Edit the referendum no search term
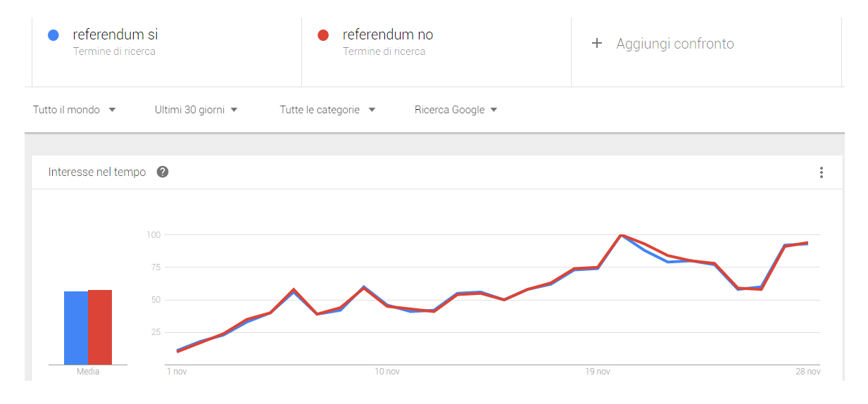This screenshot has height=404, width=868. (388, 34)
